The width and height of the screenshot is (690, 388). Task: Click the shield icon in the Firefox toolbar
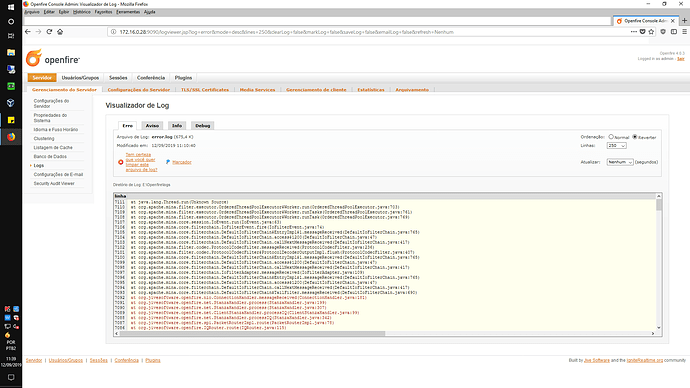click(x=663, y=32)
